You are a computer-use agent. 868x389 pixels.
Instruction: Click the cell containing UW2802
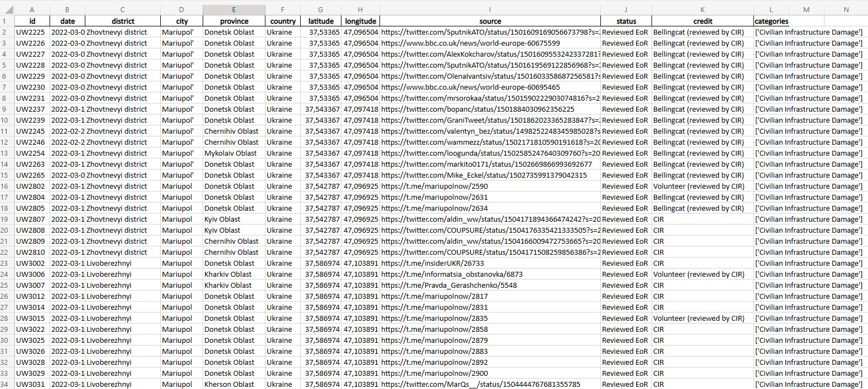(x=32, y=186)
